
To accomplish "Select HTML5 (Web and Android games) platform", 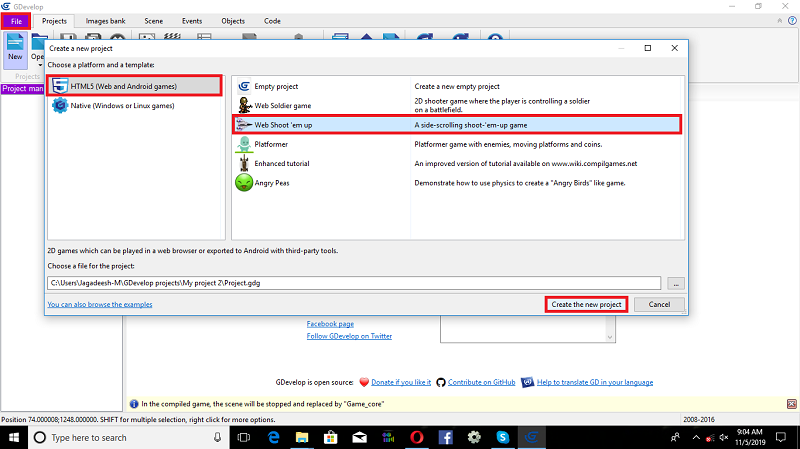I will pyautogui.click(x=135, y=86).
